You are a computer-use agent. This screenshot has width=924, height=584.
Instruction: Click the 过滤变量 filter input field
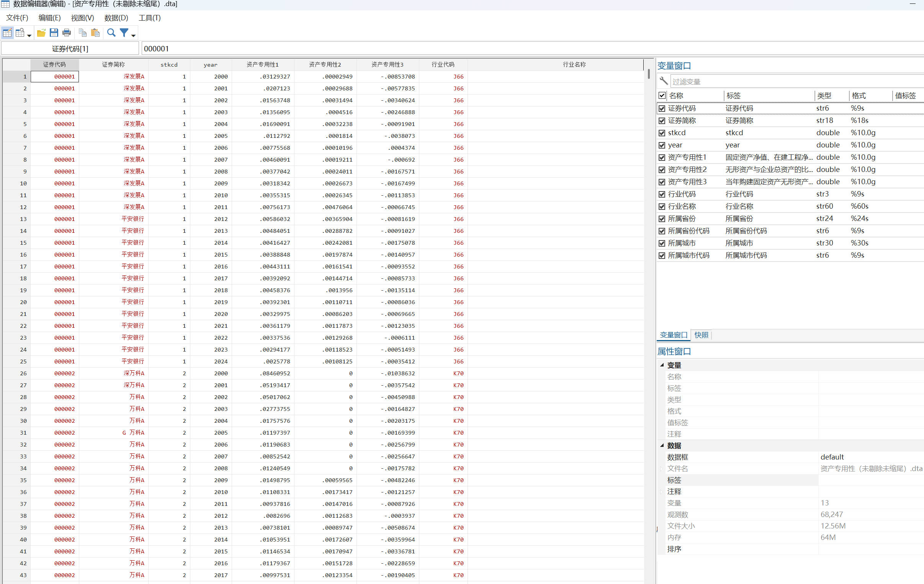(x=794, y=82)
